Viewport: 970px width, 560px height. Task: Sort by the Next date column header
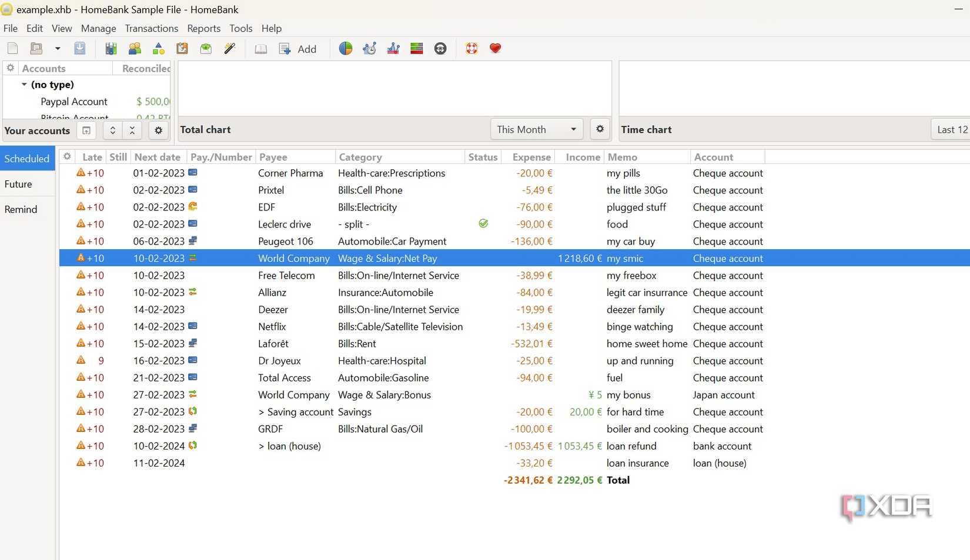point(157,157)
